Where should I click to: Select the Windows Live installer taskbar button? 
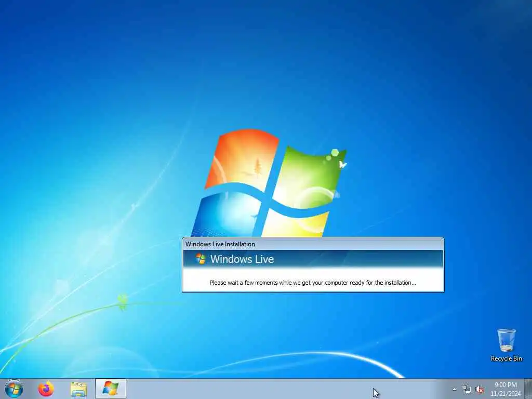coord(111,389)
